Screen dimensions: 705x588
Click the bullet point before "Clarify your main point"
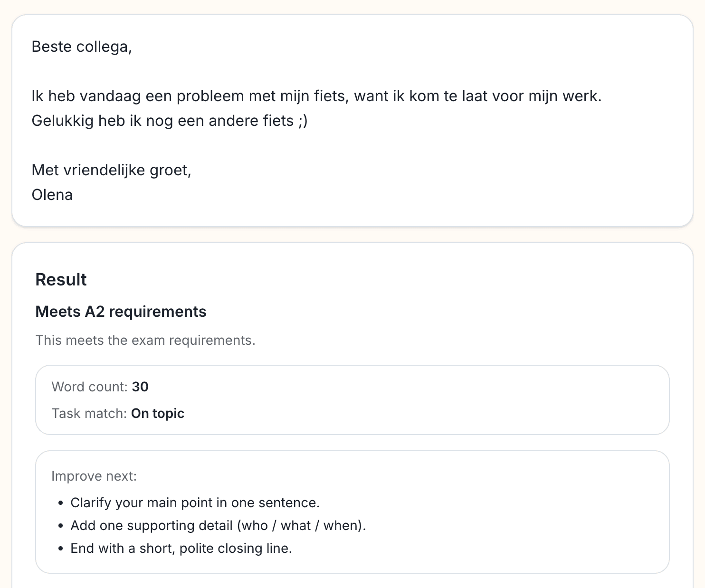coord(60,503)
